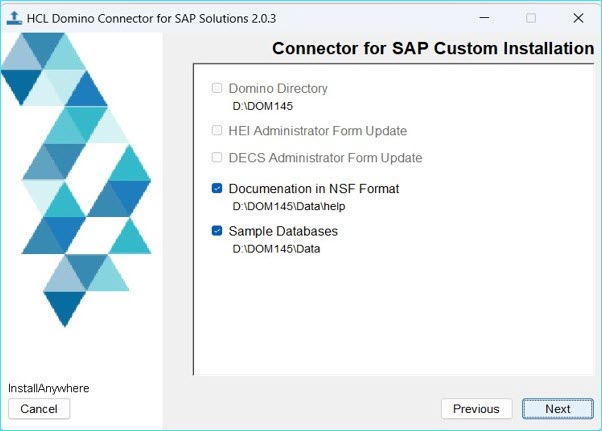602x431 pixels.
Task: Select the D:\DOM145\Data\help path text
Action: click(x=290, y=206)
